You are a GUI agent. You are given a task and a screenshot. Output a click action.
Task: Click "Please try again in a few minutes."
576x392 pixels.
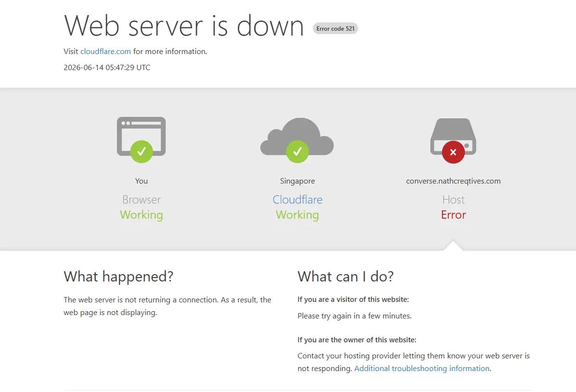354,316
